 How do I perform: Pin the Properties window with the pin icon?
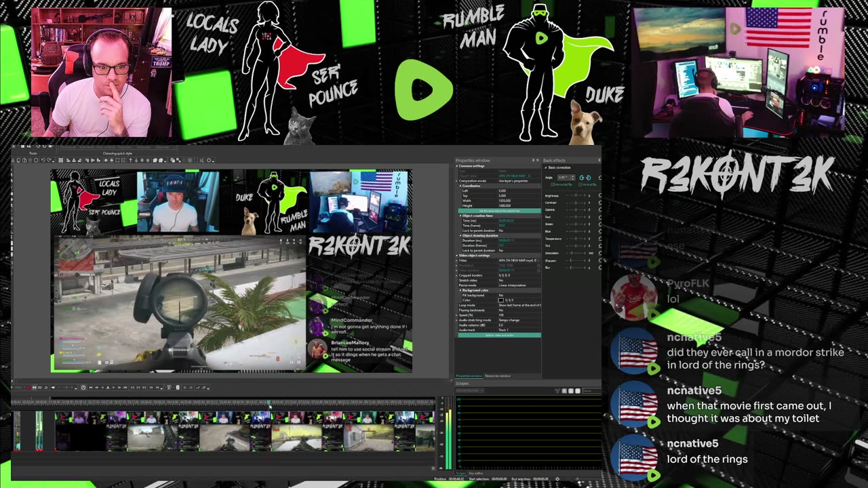coord(533,160)
